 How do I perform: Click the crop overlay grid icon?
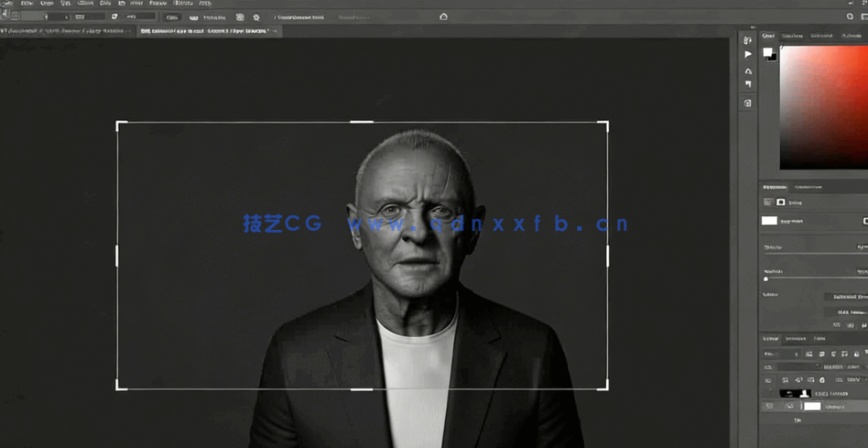point(240,17)
